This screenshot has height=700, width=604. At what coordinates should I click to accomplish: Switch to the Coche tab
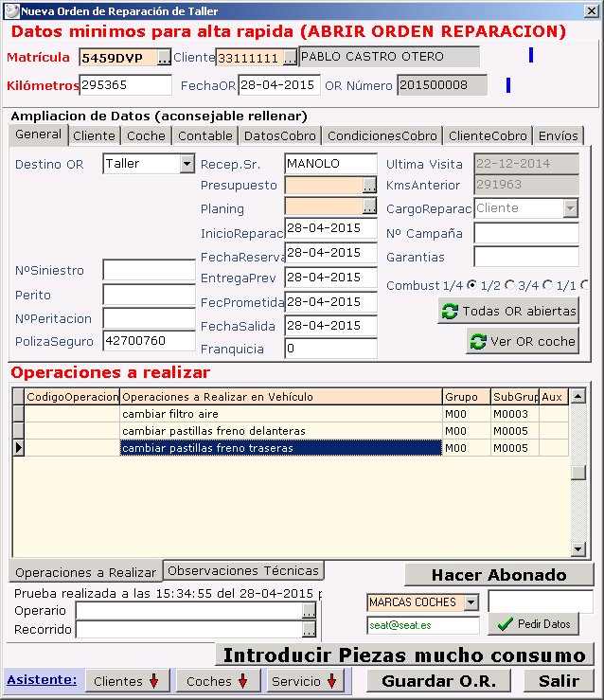(x=146, y=135)
